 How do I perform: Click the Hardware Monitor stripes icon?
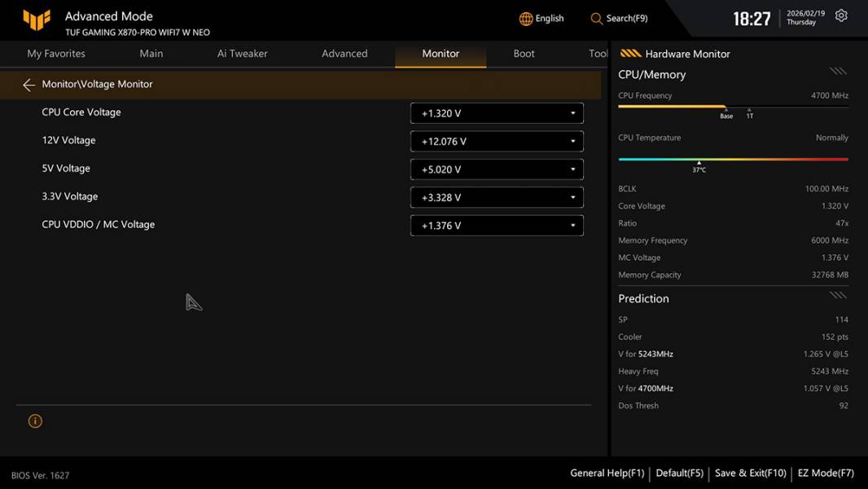(630, 54)
